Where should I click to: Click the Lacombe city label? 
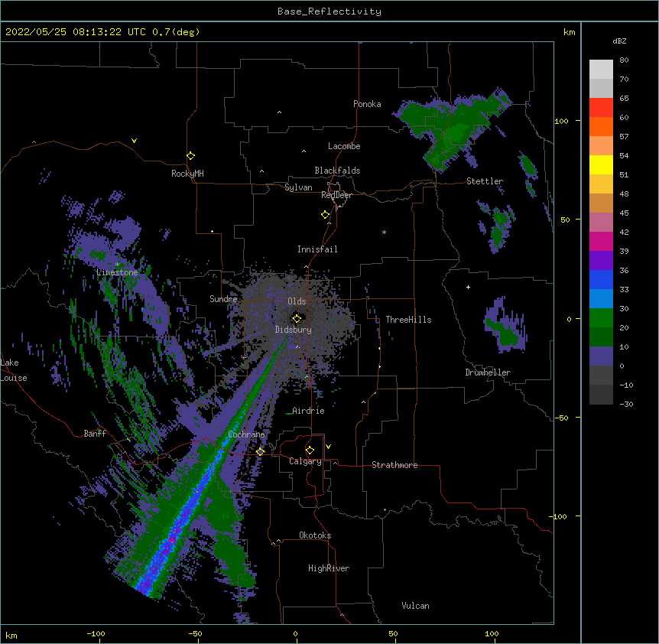click(x=344, y=146)
